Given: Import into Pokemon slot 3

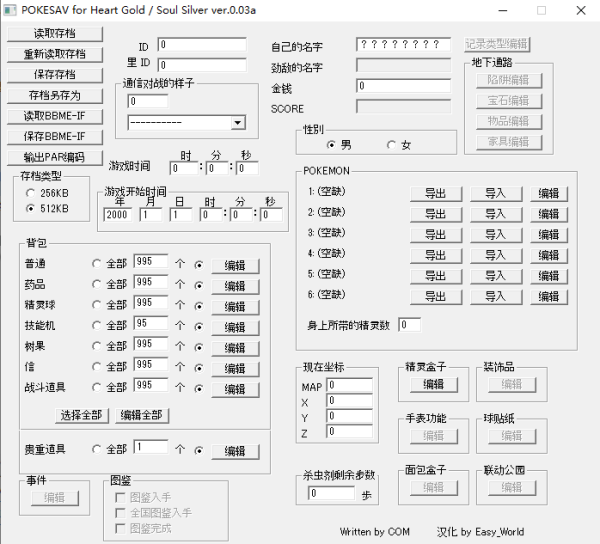Looking at the screenshot, I should pos(496,235).
